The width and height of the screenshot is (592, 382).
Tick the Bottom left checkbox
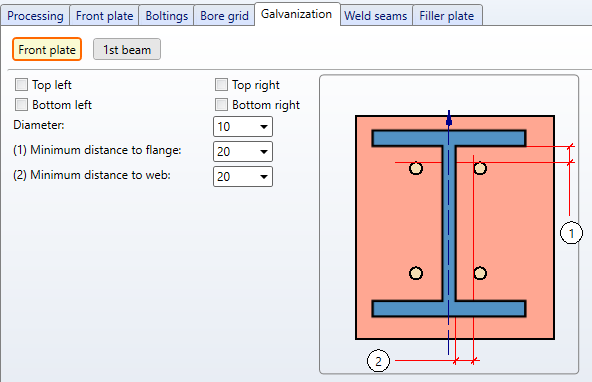tap(21, 105)
